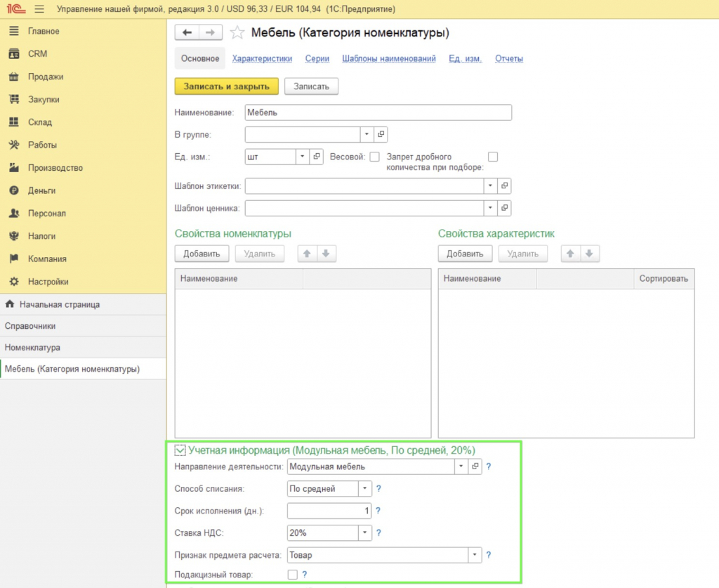The height and width of the screenshot is (588, 719).
Task: Move nomenclature property up with arrow
Action: tap(308, 254)
